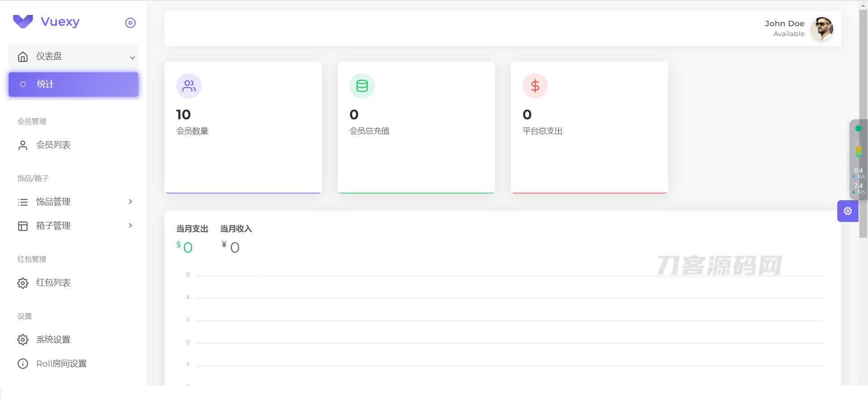Viewport: 868px width, 400px height.
Task: Click the gear icon beside 红包列表
Action: click(23, 283)
